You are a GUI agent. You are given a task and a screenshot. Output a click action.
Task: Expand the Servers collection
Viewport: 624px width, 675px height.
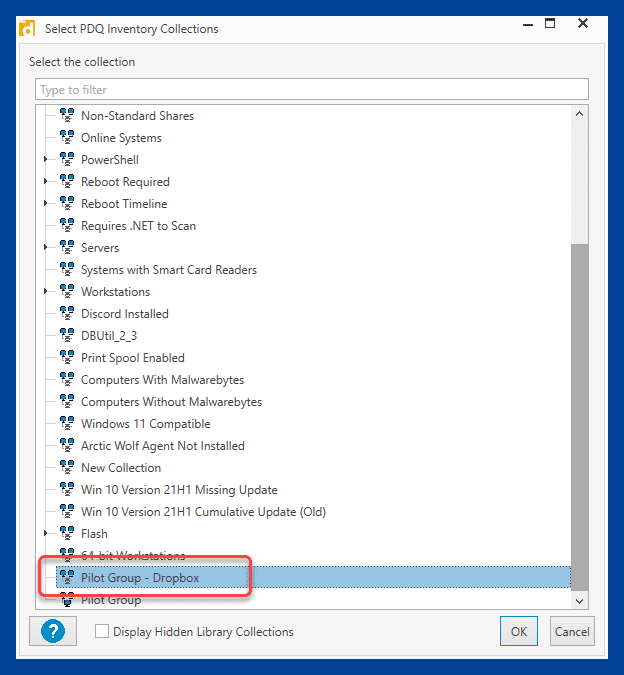46,247
